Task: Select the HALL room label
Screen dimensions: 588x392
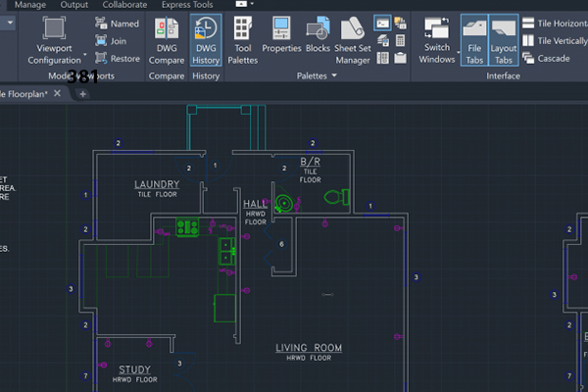Action: coord(255,204)
